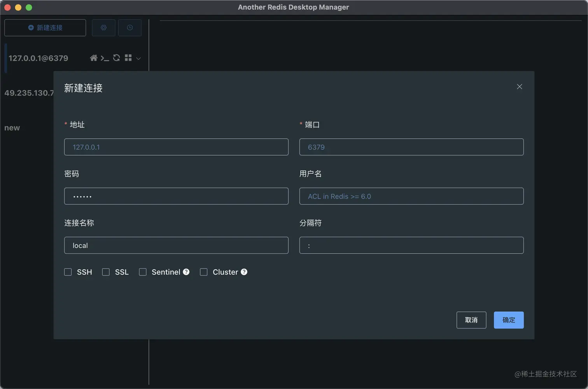Click the Sentinel help question icon
This screenshot has height=389, width=588.
coord(186,272)
